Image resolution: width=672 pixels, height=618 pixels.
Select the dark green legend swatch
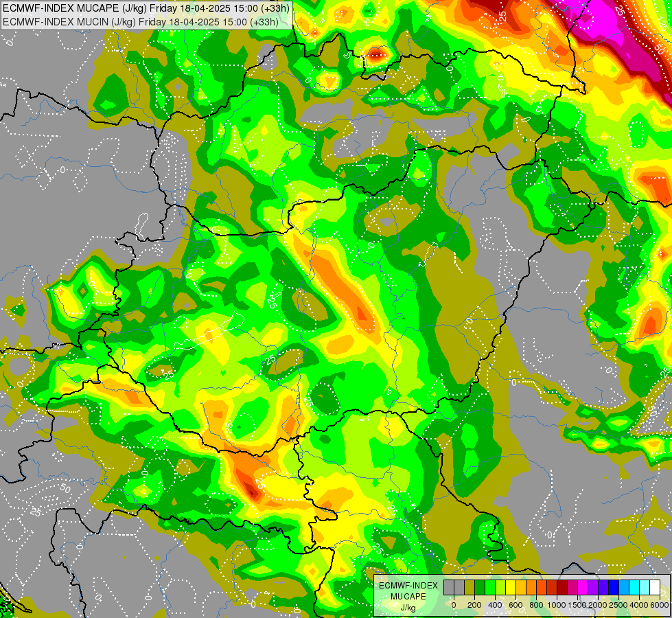[480, 588]
